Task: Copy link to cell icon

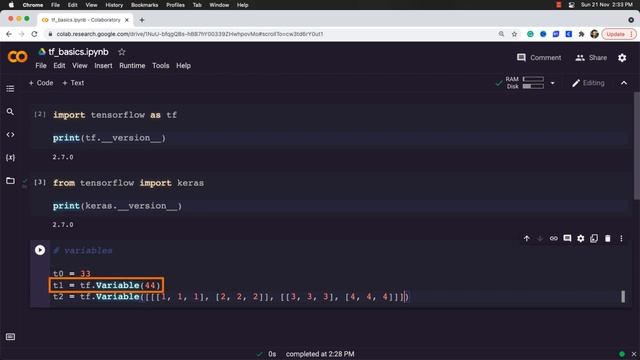Action: (553, 238)
